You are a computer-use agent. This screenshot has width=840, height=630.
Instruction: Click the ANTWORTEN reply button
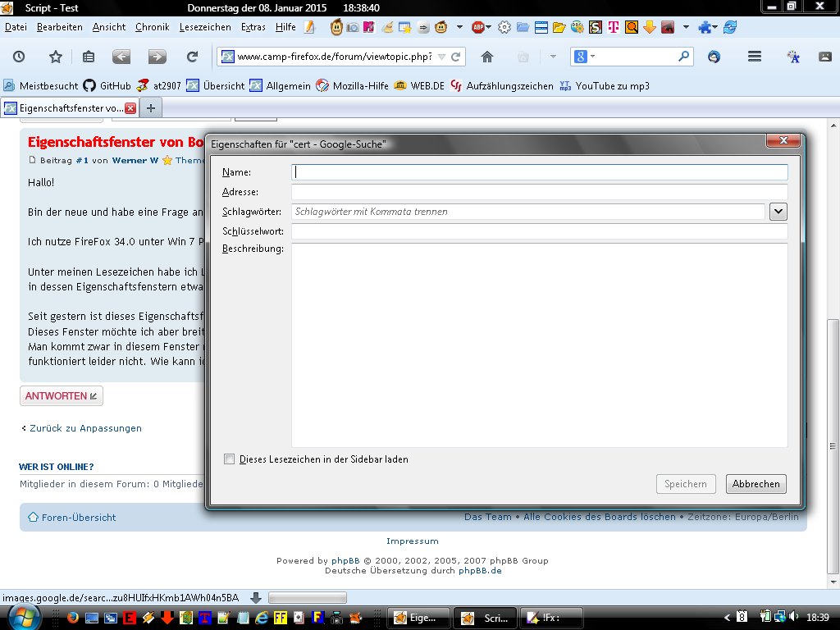tap(62, 396)
